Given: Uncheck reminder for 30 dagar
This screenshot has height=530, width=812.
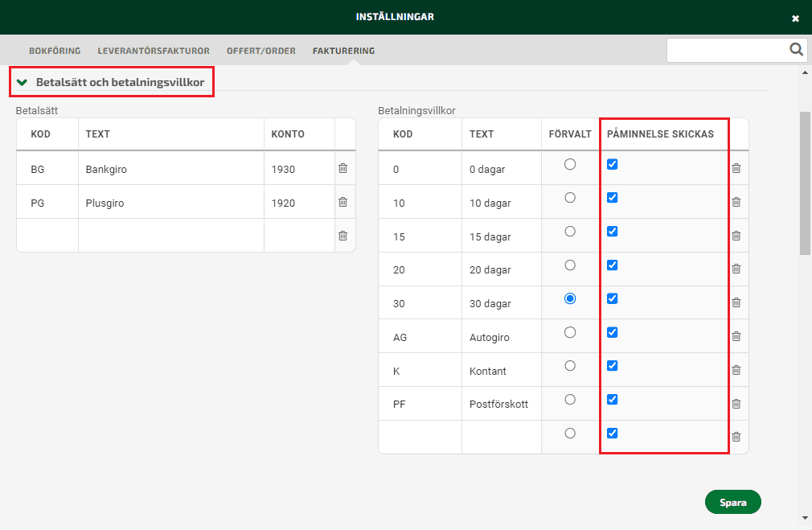Looking at the screenshot, I should click(612, 298).
